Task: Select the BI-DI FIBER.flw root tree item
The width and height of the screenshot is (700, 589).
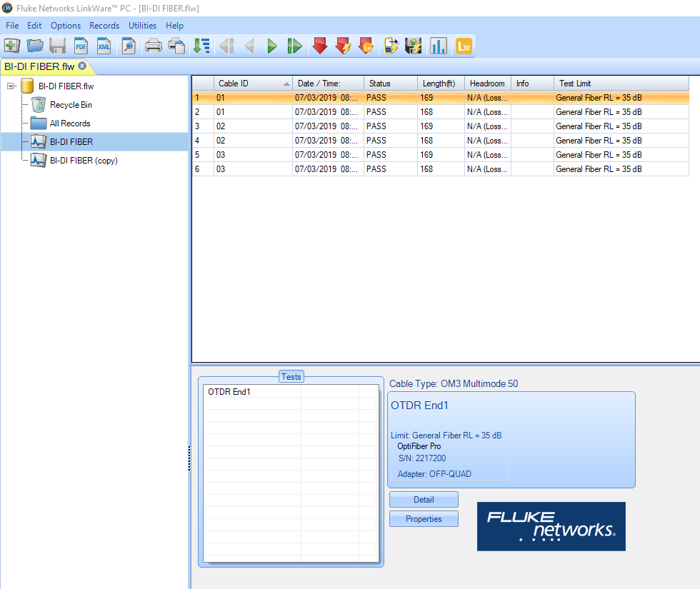Action: (x=66, y=86)
